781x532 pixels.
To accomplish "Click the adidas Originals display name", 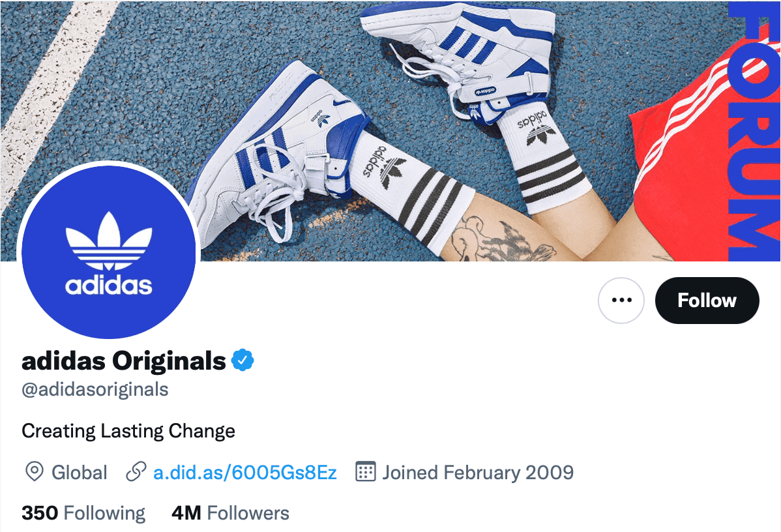I will coord(124,360).
